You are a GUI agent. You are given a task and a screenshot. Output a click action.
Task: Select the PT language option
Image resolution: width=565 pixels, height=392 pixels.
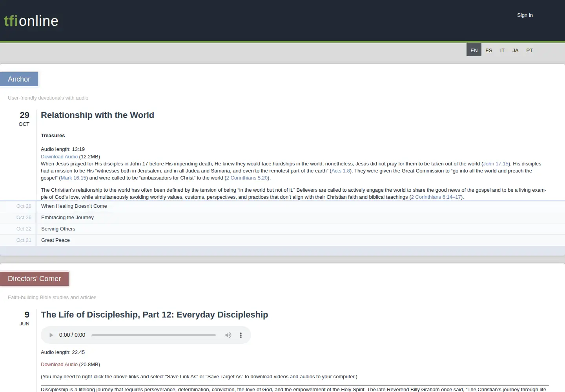tap(529, 50)
